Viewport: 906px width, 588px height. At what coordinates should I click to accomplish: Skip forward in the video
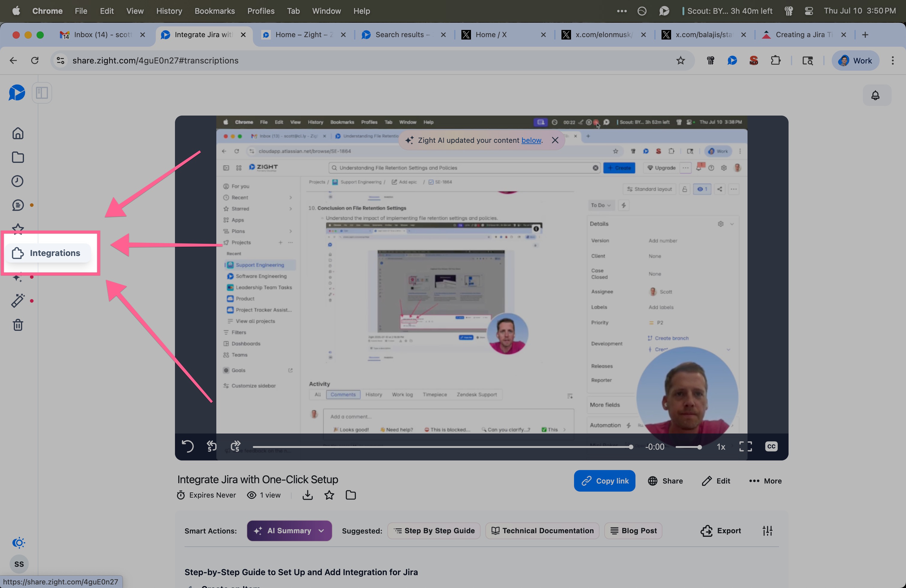(x=235, y=446)
